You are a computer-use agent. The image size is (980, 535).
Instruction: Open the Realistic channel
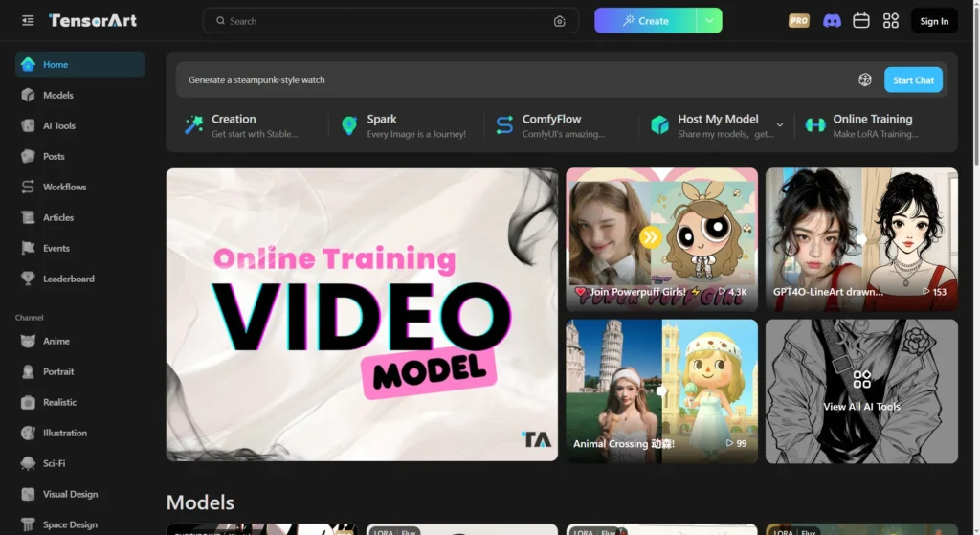80,402
